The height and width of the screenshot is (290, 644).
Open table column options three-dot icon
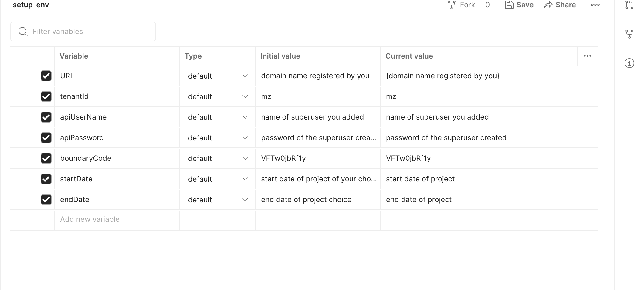tap(587, 56)
